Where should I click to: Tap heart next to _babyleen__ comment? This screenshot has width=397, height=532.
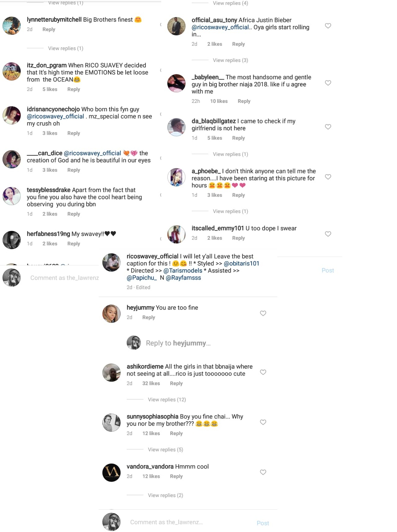328,83
